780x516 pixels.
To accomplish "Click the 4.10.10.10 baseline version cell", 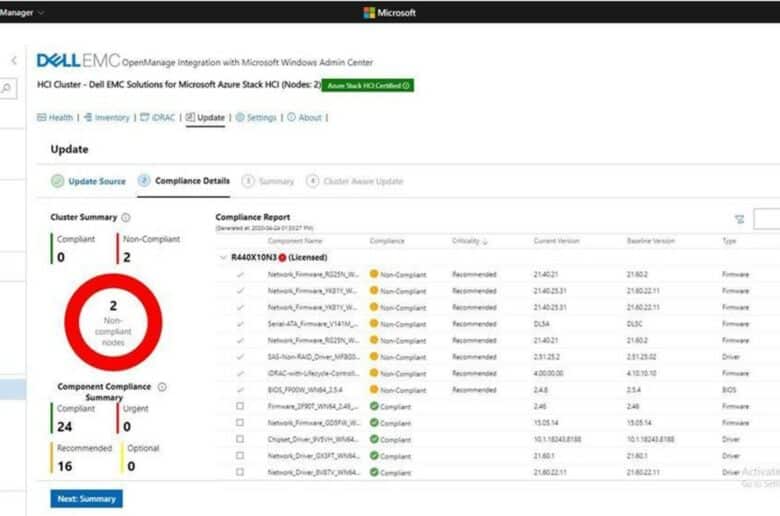I will [642, 373].
